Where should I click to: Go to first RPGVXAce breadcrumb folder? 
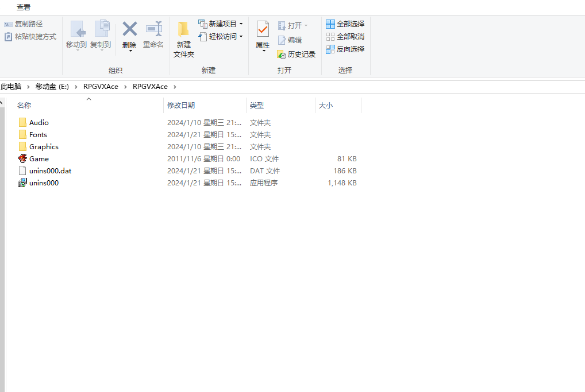point(101,87)
